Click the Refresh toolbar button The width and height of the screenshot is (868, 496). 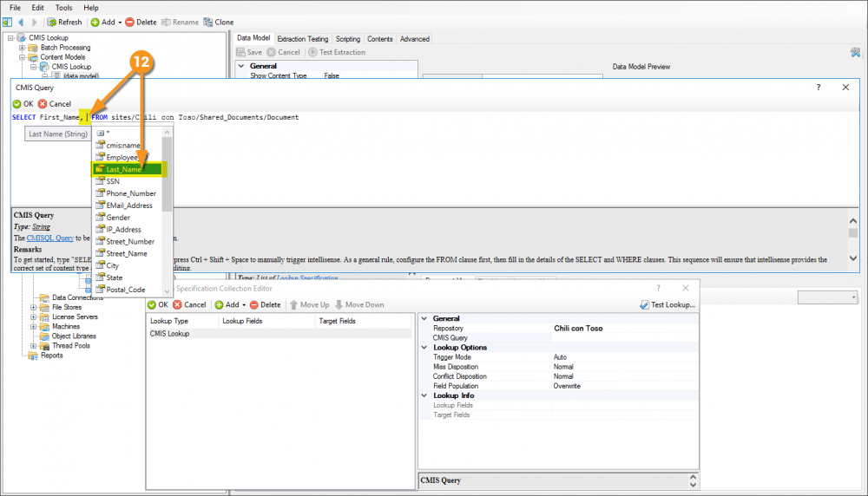pos(64,23)
